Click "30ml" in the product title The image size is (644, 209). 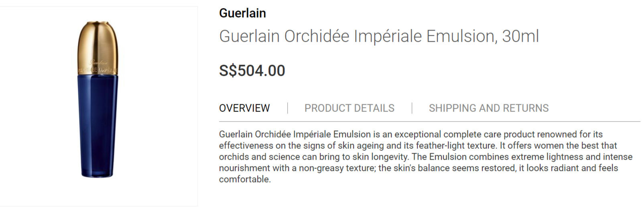[x=520, y=36]
